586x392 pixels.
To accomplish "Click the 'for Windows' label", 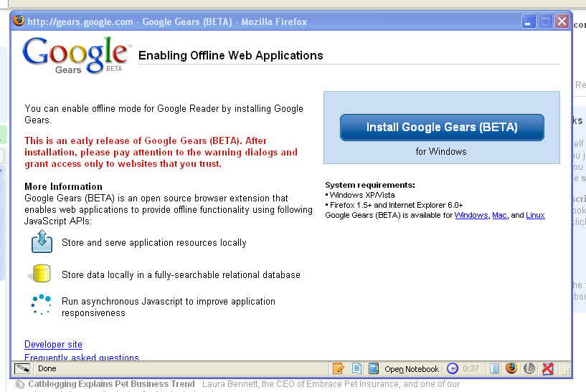I will coord(441,152).
